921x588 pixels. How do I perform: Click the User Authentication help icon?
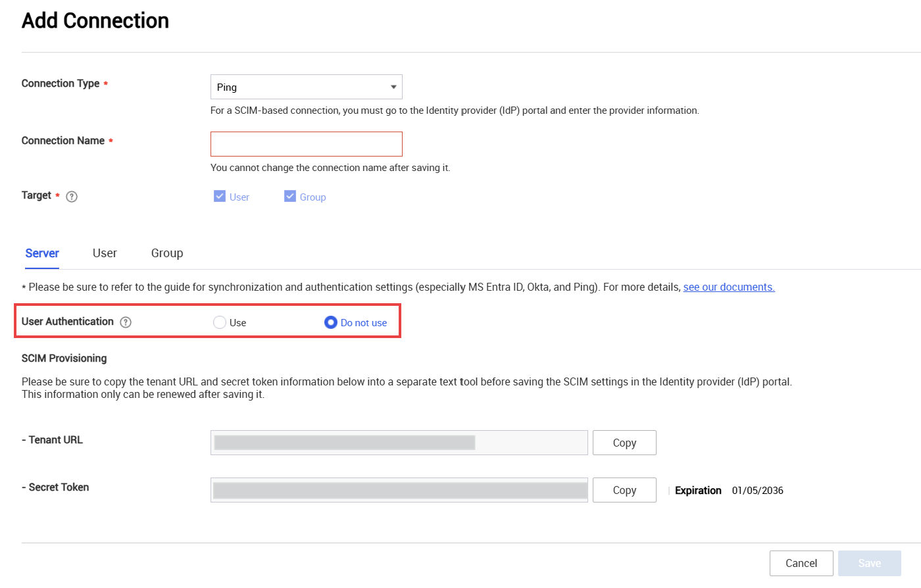point(125,322)
